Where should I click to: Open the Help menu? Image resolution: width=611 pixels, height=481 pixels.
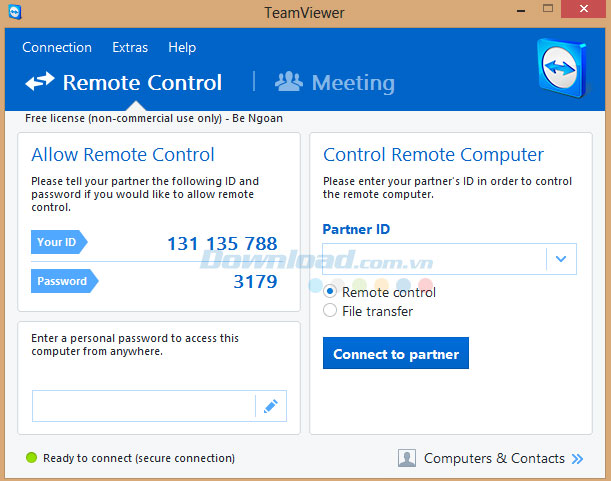182,47
